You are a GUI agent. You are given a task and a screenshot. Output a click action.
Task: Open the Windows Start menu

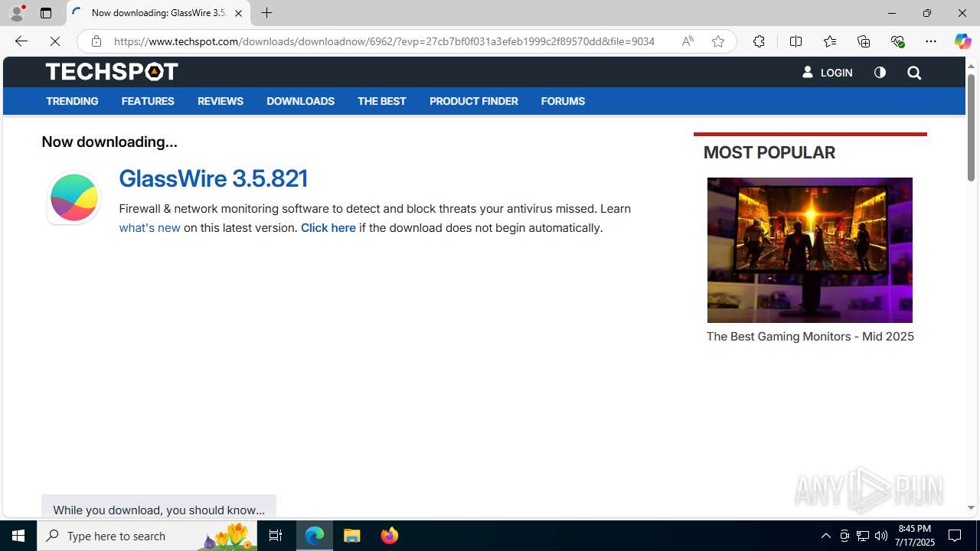tap(18, 536)
